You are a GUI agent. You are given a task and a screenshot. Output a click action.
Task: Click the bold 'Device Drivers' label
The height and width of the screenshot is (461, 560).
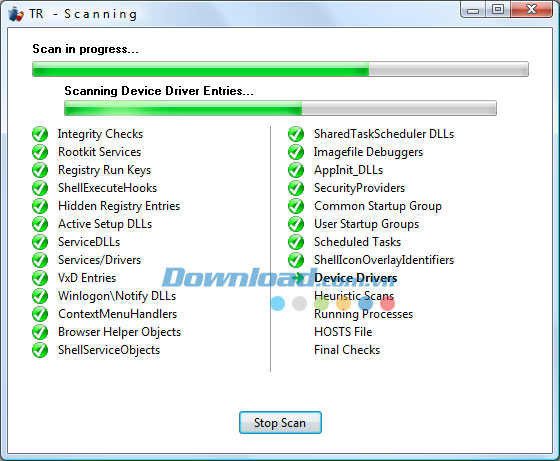point(356,278)
